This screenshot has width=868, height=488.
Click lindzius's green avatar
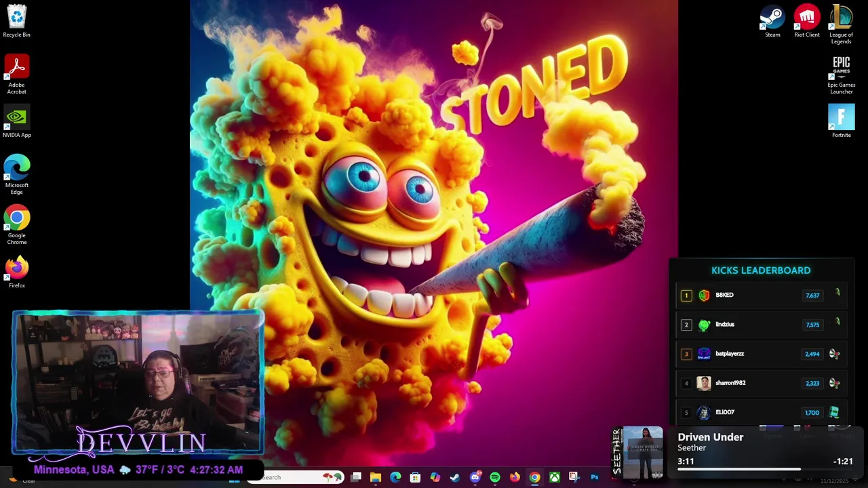[x=704, y=325]
